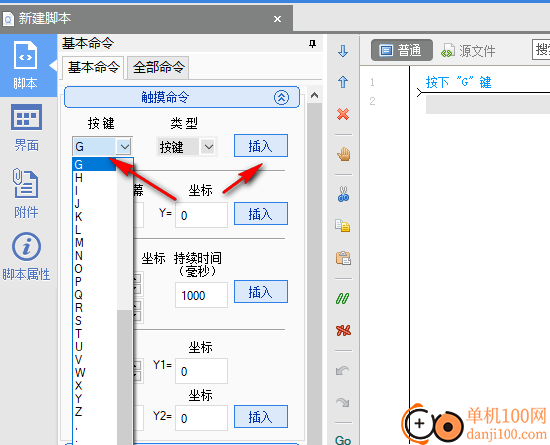Switch to 源文件 source view
The image size is (550, 445).
pyautogui.click(x=468, y=51)
